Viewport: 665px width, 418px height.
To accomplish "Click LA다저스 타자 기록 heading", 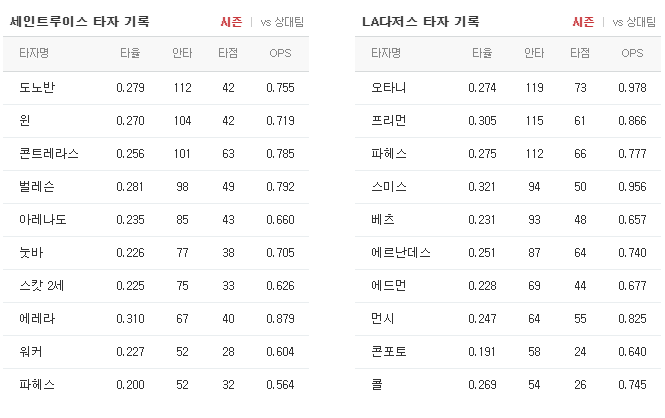I will pyautogui.click(x=421, y=22).
